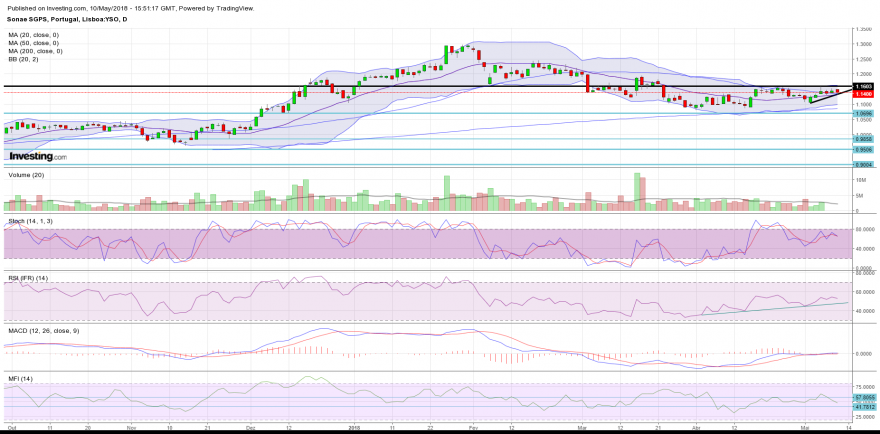Click the 1.0696 support level label
The image size is (880, 434).
[x=861, y=113]
